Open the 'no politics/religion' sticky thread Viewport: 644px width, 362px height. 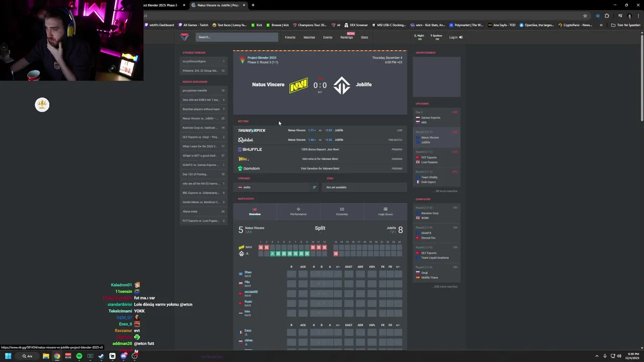(204, 61)
